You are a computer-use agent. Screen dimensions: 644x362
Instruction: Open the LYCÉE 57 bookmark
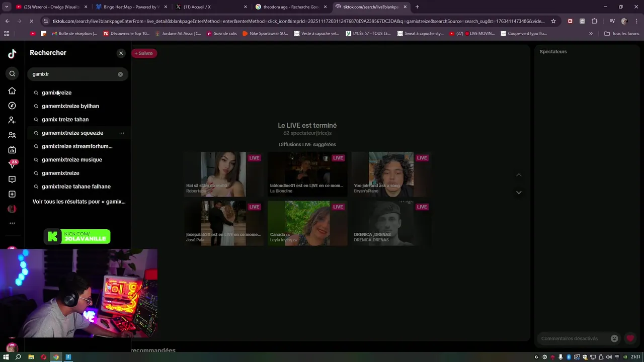[368, 34]
